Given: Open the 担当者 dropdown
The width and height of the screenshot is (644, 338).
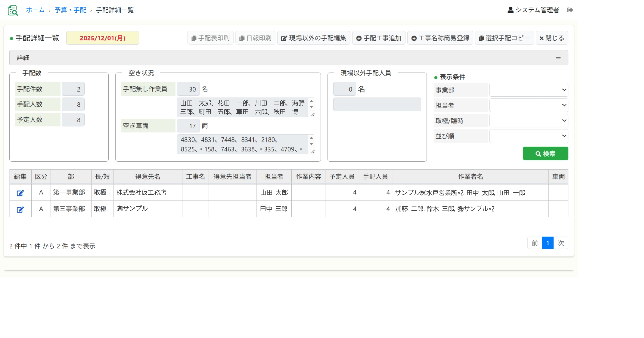Looking at the screenshot, I should click(x=528, y=105).
